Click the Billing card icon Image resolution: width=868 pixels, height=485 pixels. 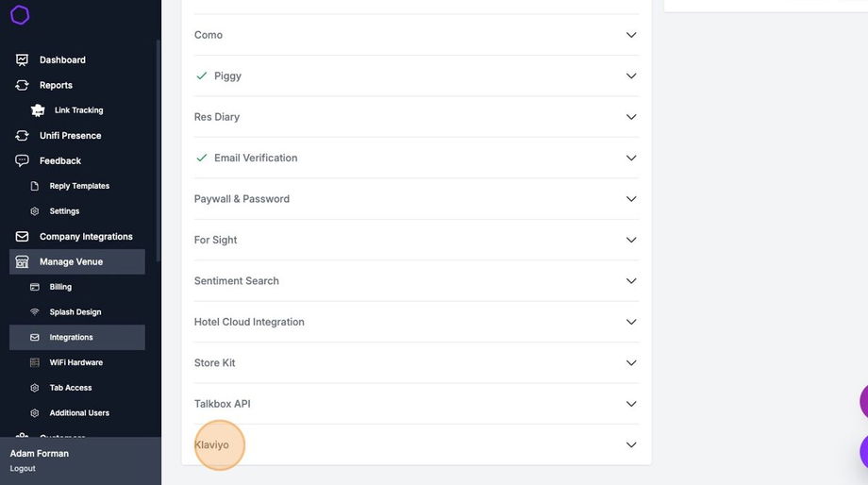(35, 287)
